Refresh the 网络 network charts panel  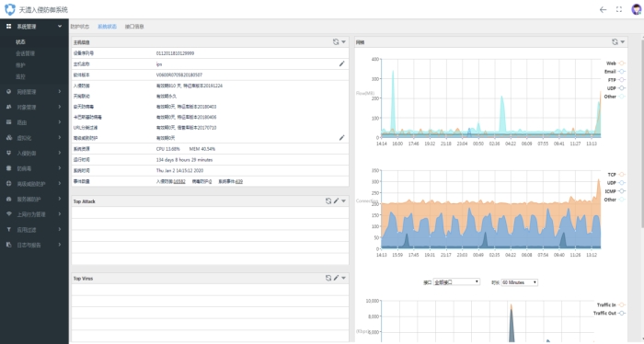[615, 42]
